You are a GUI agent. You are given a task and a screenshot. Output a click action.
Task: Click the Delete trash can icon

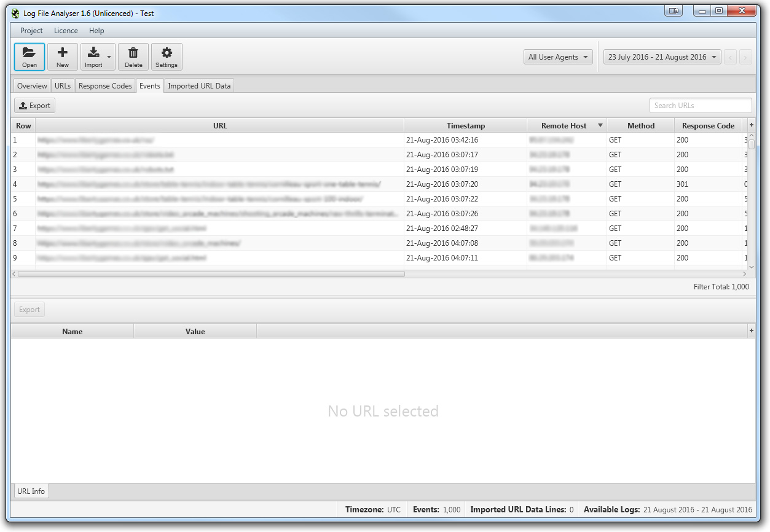(x=133, y=53)
